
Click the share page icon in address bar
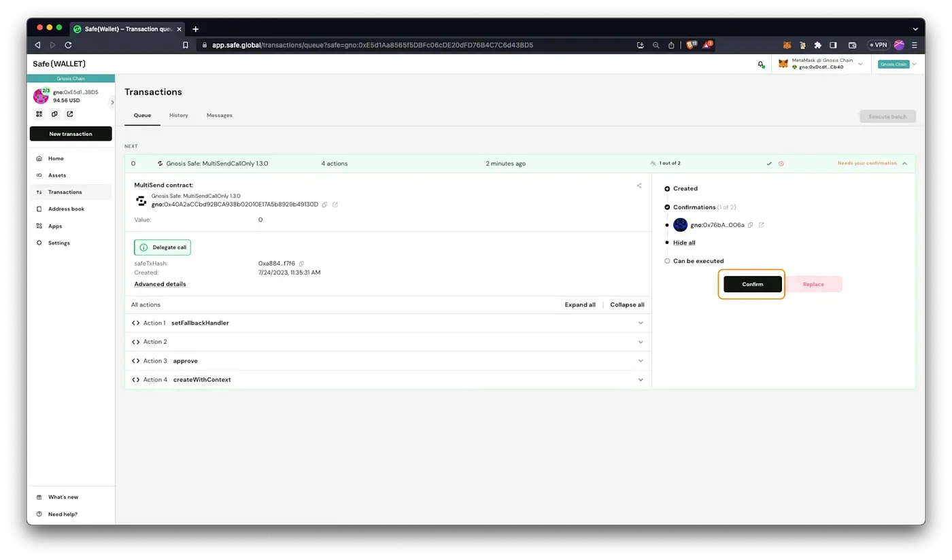click(671, 45)
